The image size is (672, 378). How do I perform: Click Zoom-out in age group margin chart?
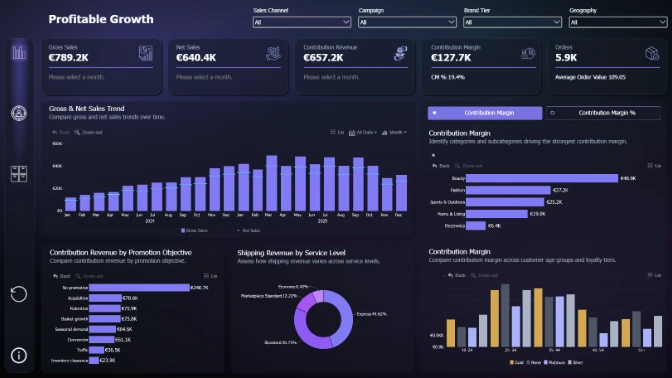484,276
